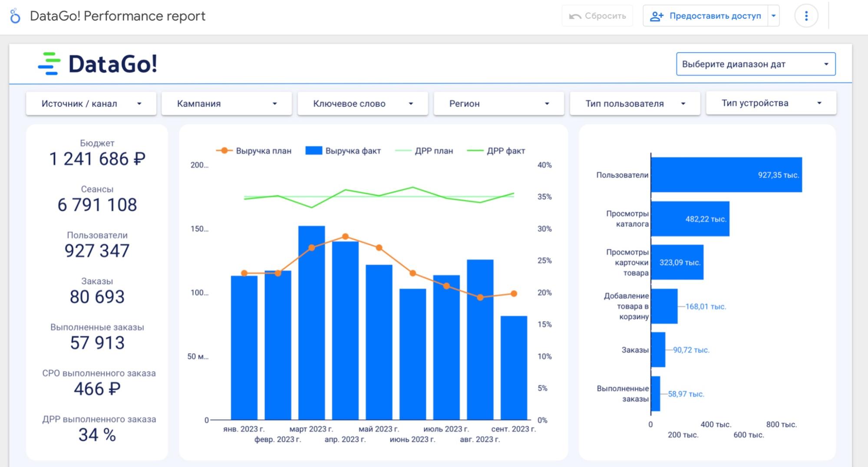Viewport: 868px width, 467px height.
Task: Click the CPO value 466 ₽
Action: click(x=97, y=389)
